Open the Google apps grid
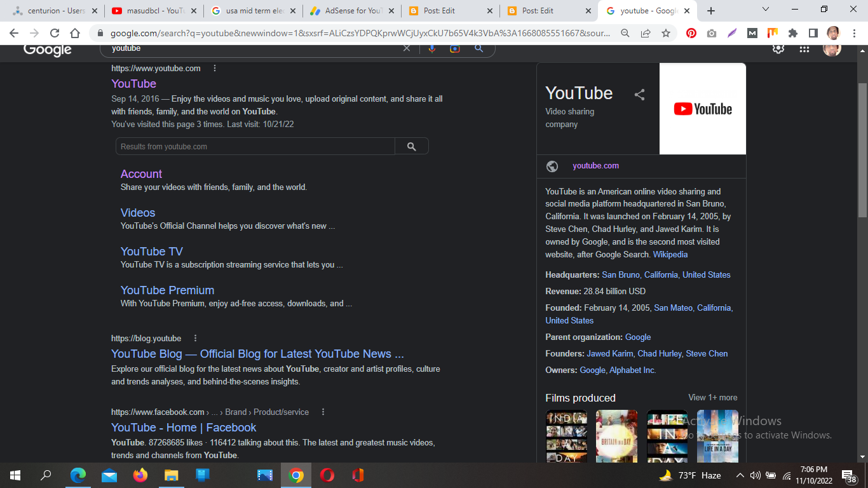The image size is (868, 488). pos(804,49)
